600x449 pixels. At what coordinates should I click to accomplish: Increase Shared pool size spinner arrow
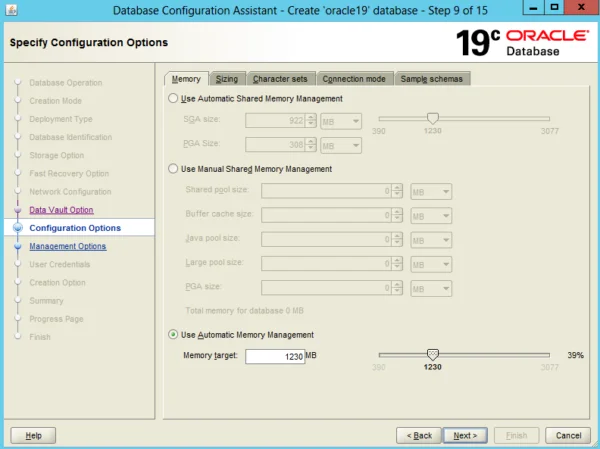click(397, 188)
